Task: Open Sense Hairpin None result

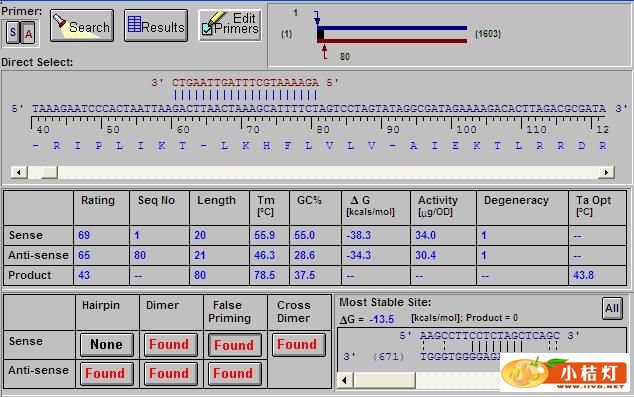Action: [107, 344]
